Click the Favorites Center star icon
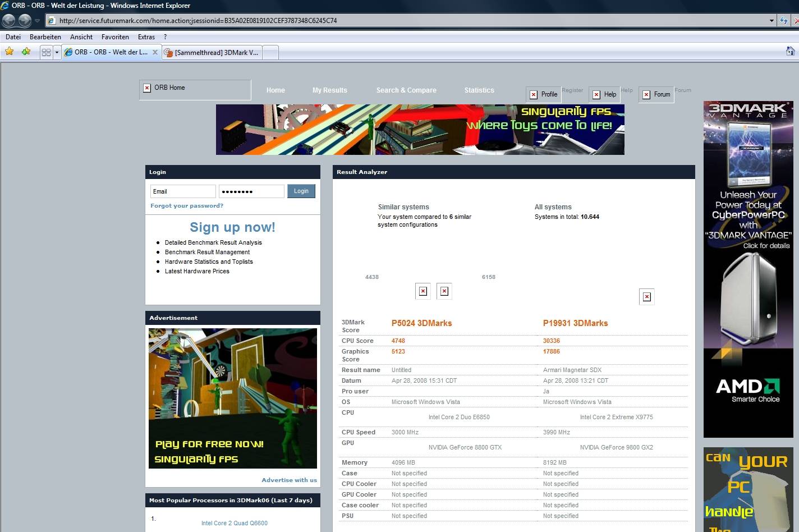799x532 pixels. (10, 52)
